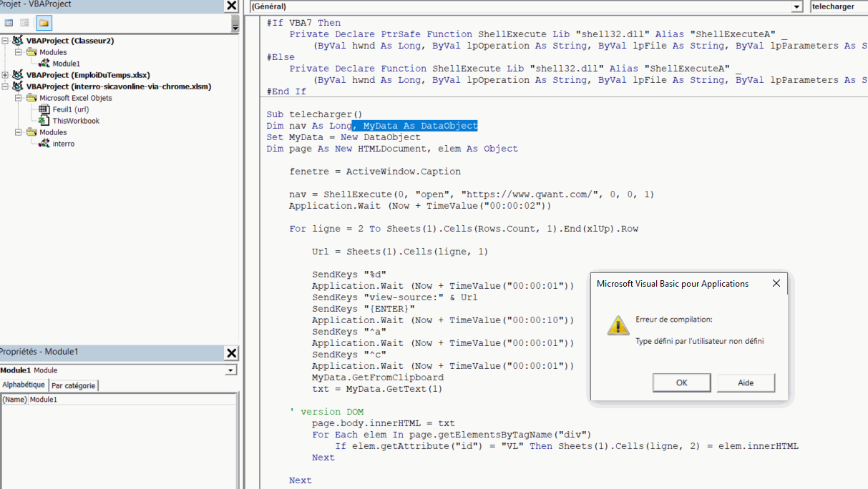Select the VBAProject (Classeur2) project icon
The width and height of the screenshot is (868, 489).
click(18, 41)
